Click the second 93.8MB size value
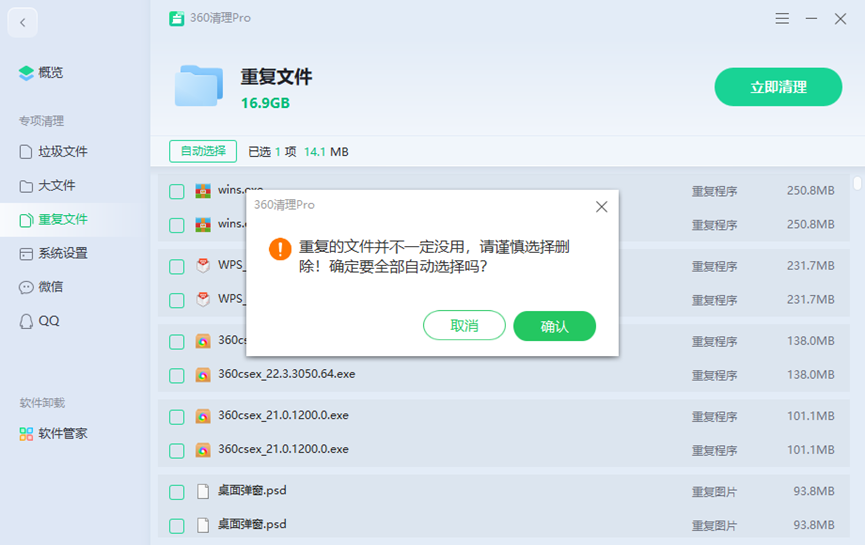The image size is (865, 545). click(x=814, y=525)
